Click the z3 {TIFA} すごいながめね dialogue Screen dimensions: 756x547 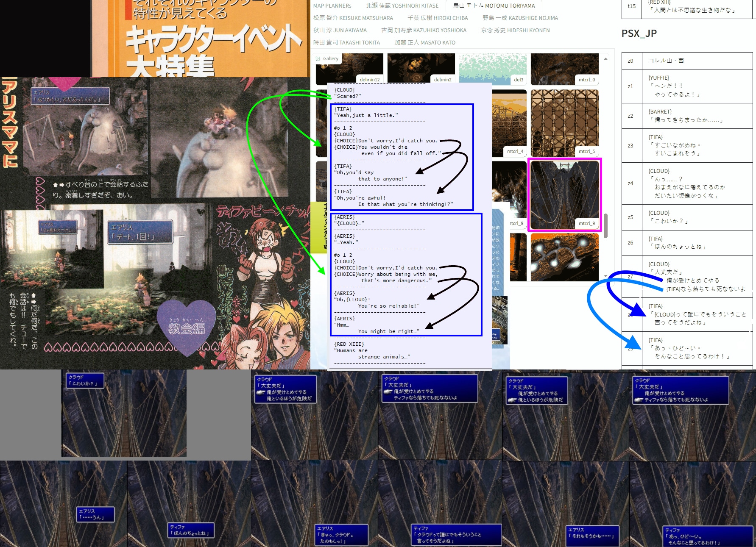click(697, 145)
